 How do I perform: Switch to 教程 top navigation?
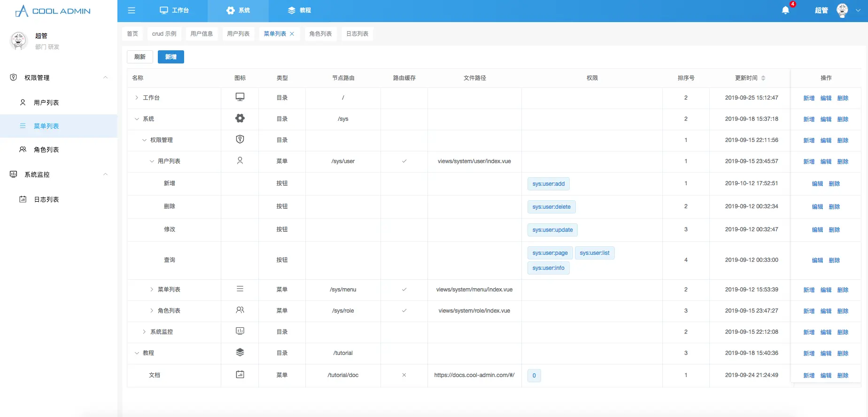pos(299,10)
